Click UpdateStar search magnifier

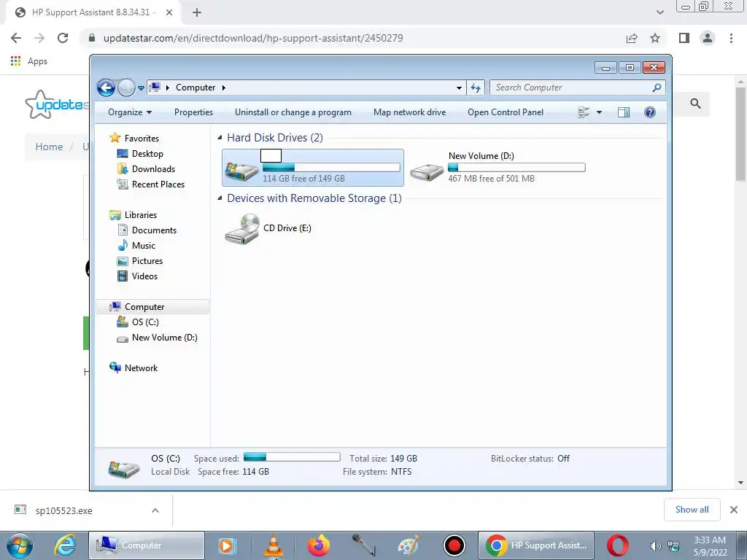(695, 104)
